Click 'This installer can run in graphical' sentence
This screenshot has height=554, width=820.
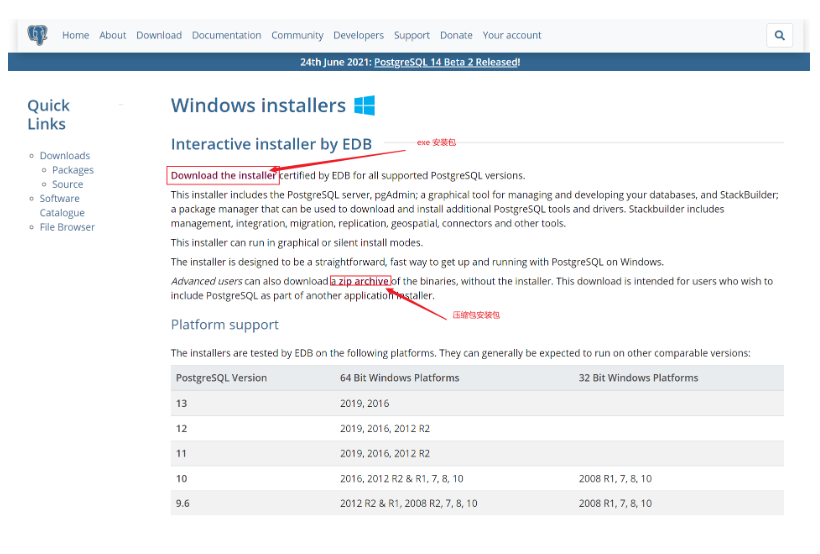297,243
